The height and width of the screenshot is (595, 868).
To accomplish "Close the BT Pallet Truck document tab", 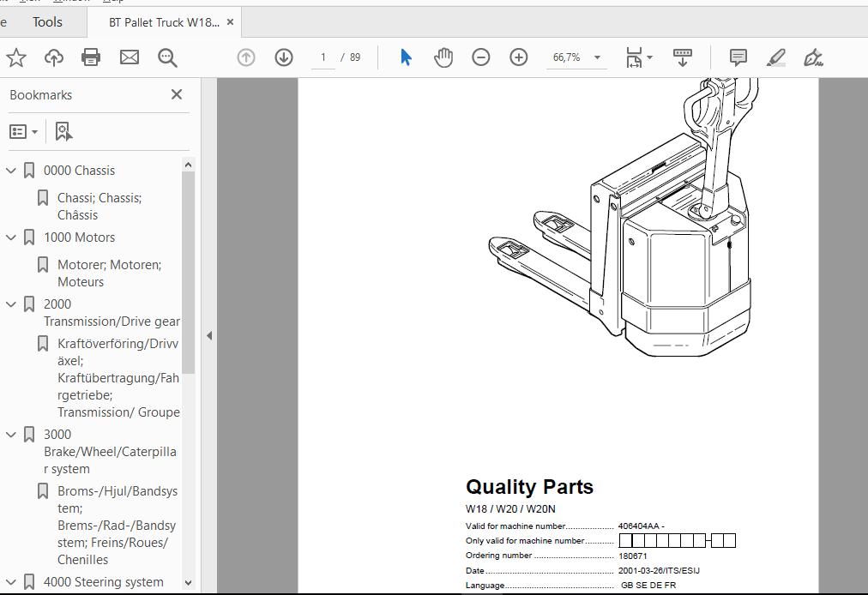I will point(230,22).
